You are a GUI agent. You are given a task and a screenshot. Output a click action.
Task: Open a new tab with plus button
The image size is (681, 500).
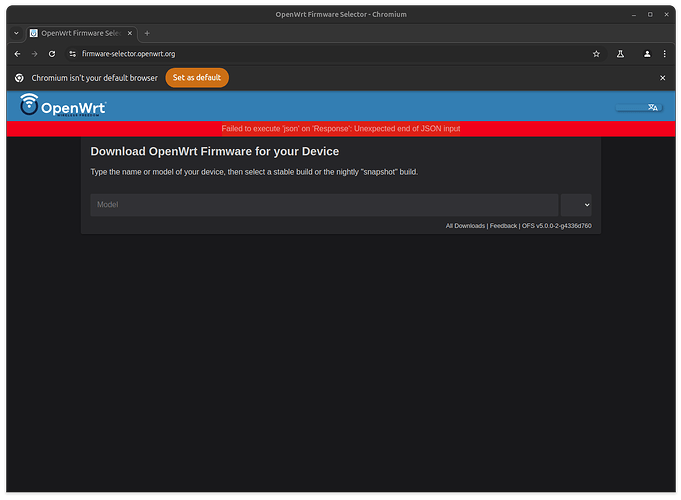147,33
